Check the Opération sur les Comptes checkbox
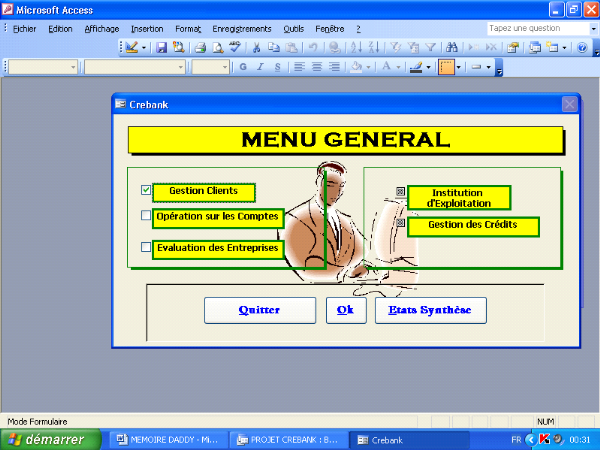Viewport: 600px width, 450px height. point(146,215)
